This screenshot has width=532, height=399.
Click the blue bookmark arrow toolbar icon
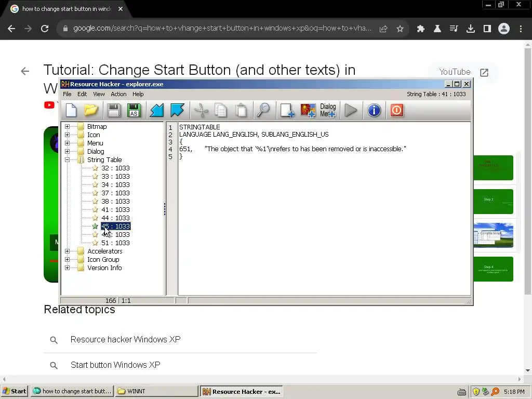coord(177,110)
